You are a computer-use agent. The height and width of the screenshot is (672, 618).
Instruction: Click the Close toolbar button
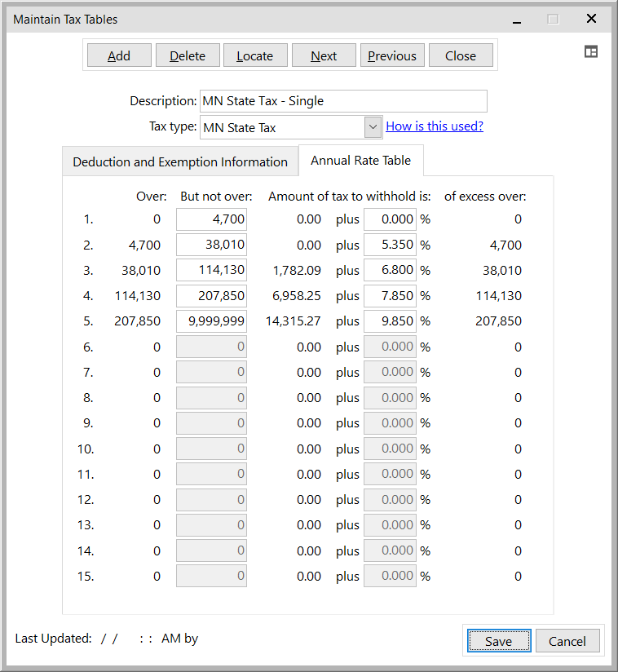[461, 55]
